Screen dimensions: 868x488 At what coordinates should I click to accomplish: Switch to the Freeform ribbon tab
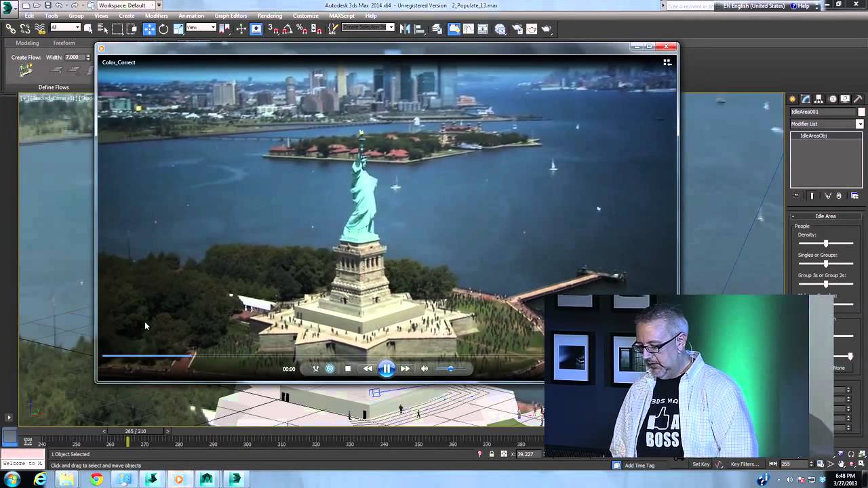tap(64, 43)
